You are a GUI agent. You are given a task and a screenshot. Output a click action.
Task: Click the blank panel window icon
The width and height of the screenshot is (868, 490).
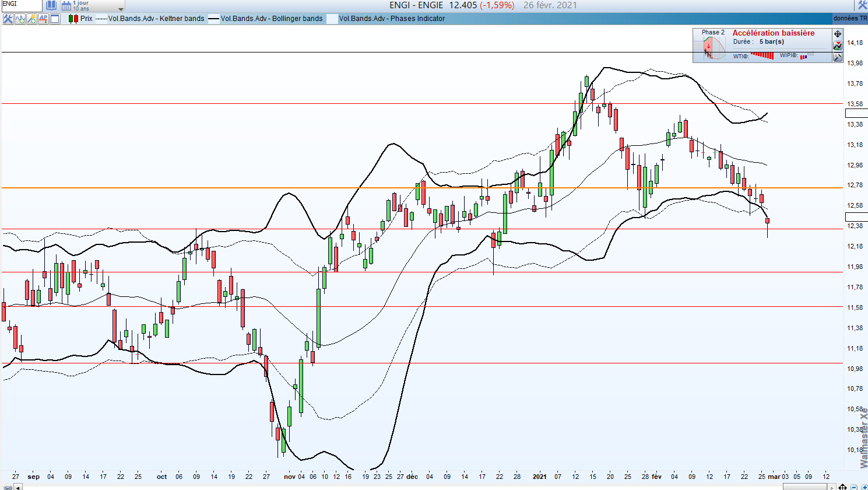55,19
